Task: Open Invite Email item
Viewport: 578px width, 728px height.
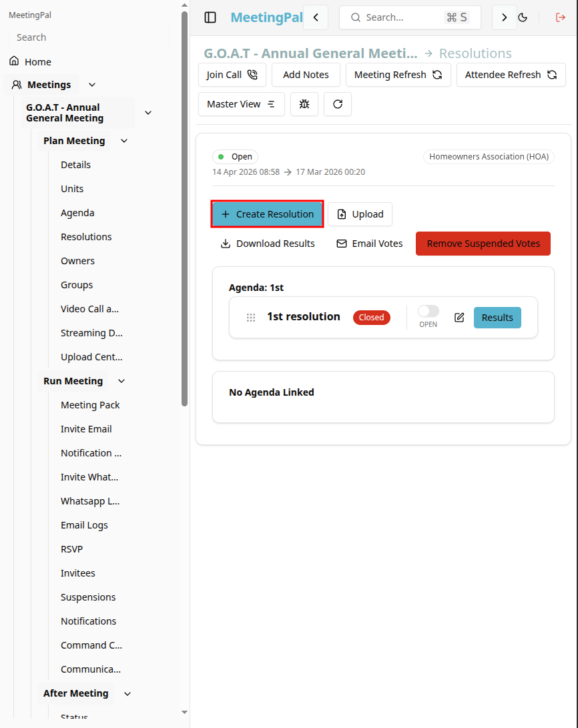Action: [86, 429]
